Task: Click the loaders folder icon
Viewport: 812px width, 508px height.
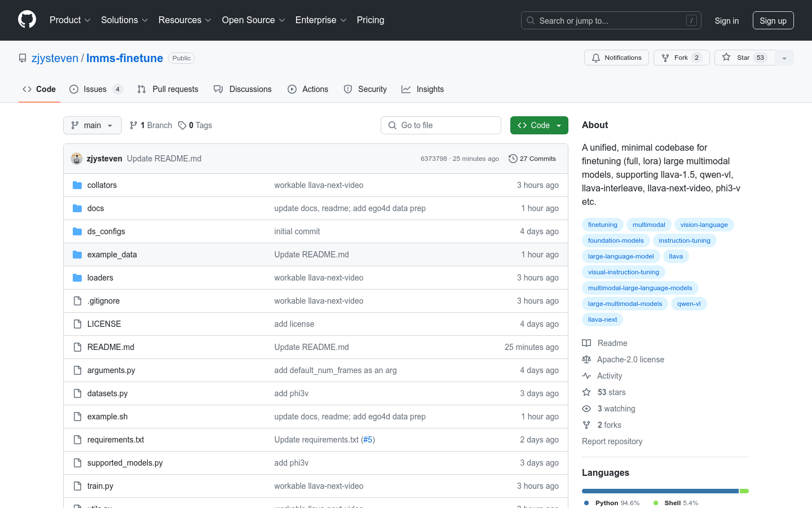Action: coord(77,278)
